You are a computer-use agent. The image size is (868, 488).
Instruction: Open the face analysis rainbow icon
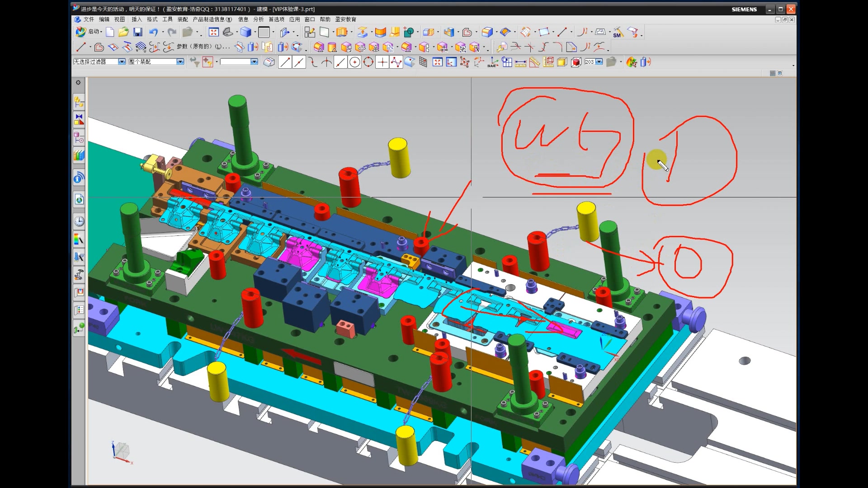(632, 62)
